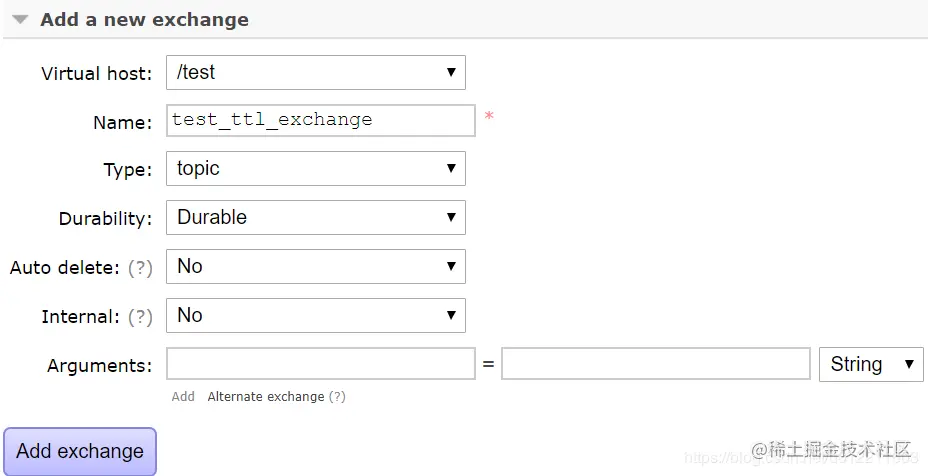Viewport: 928px width, 476px height.
Task: Click the Add a new exchange heading
Action: click(144, 20)
